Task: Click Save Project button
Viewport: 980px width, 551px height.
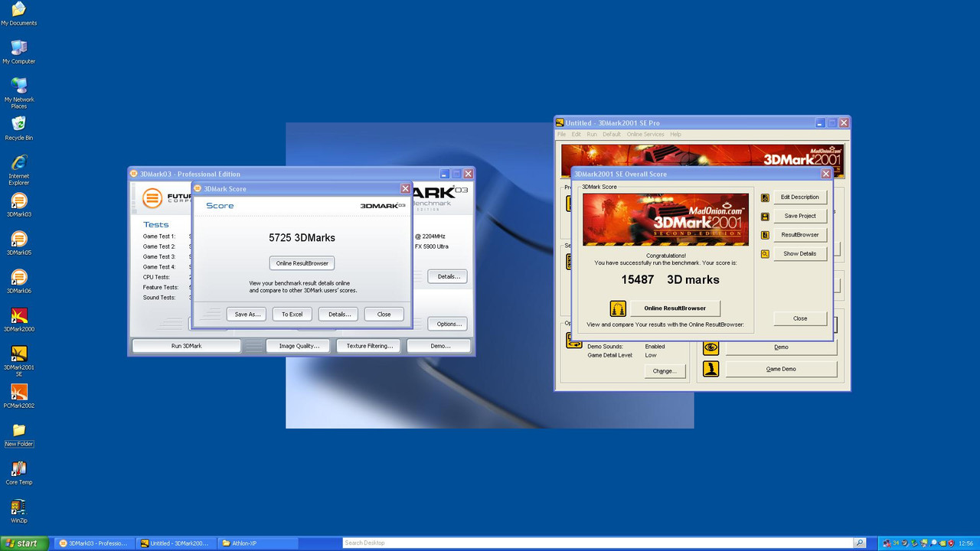Action: (800, 217)
